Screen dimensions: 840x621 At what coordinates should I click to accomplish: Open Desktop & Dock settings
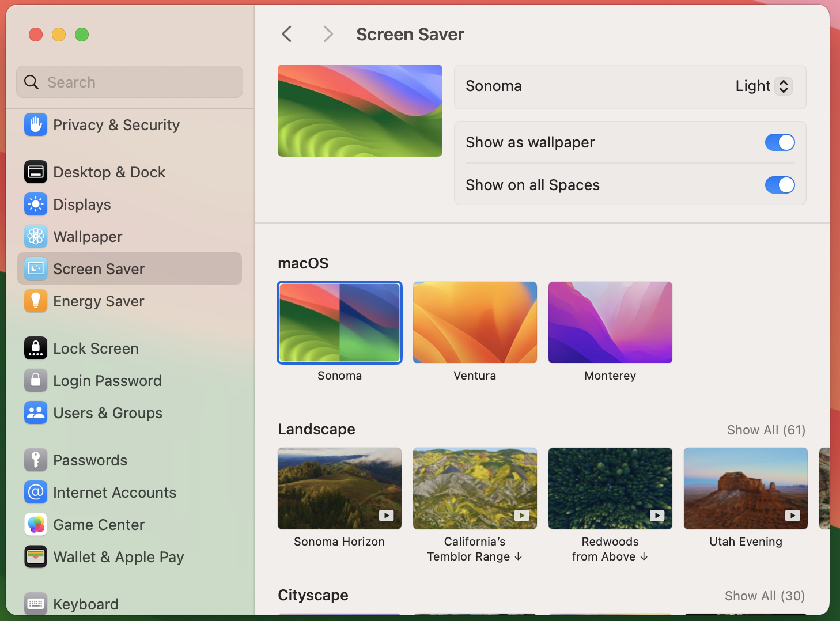130,172
